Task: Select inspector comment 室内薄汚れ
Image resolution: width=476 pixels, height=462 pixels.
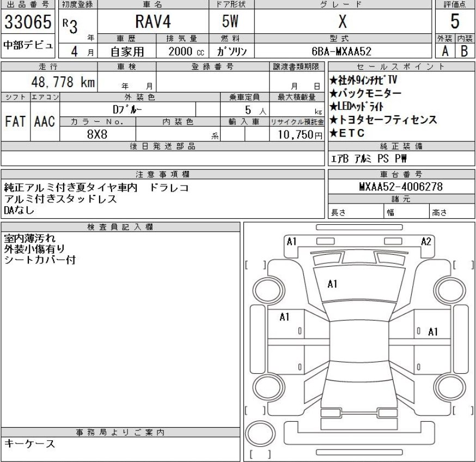Action: [30, 238]
